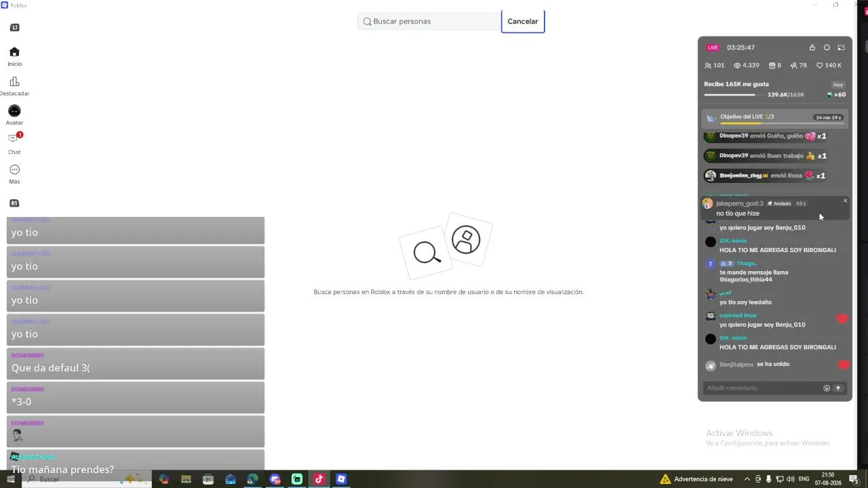Open Advertencia de nieve weather alert
This screenshot has width=868, height=488.
point(696,479)
